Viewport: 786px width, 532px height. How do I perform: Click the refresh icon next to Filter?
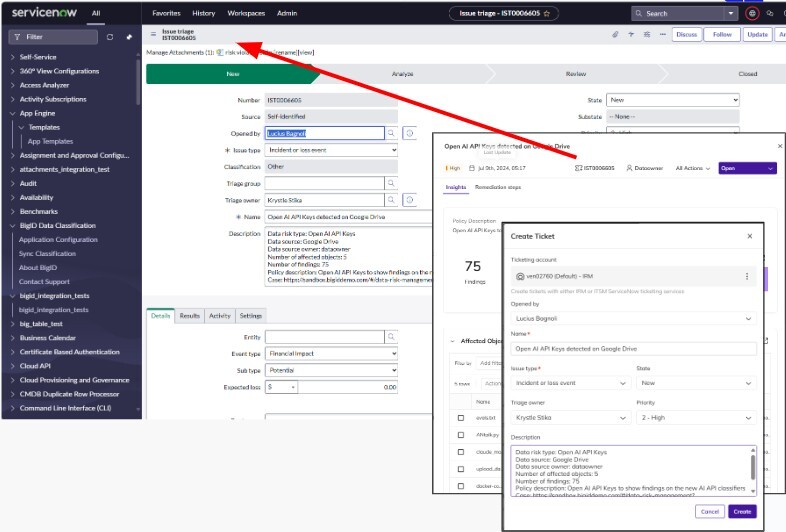(110, 37)
